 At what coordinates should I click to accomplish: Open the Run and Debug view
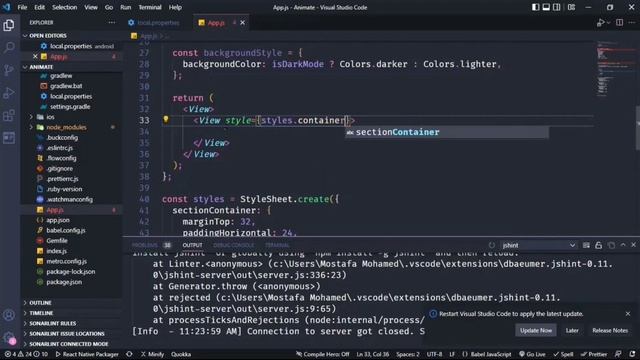[x=9, y=93]
